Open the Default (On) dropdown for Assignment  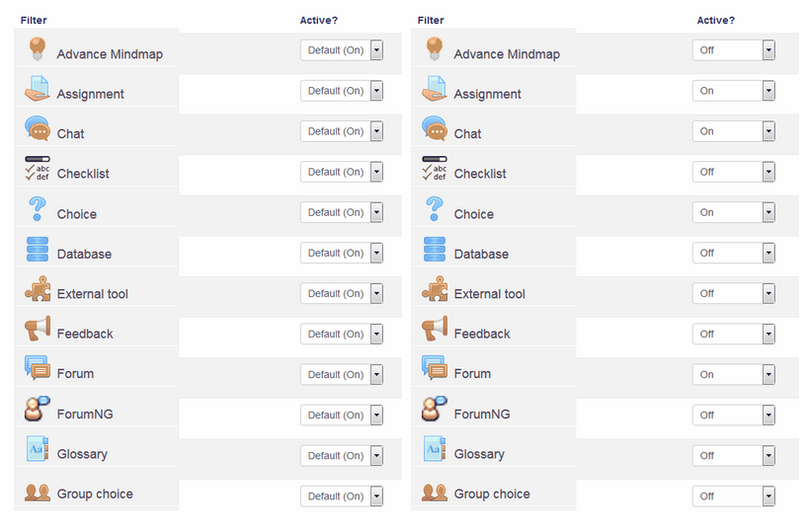342,91
